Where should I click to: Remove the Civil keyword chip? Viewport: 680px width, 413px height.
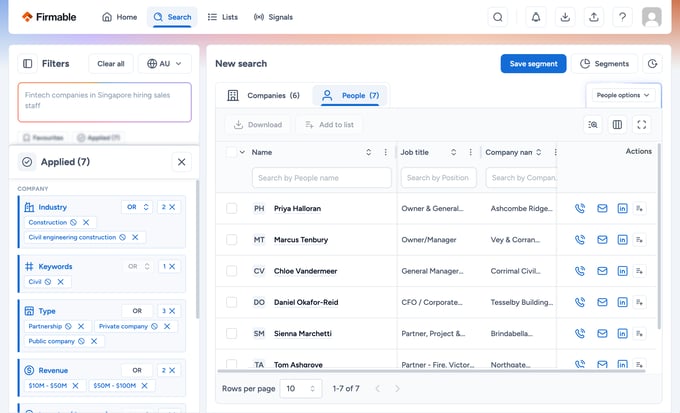pos(60,282)
